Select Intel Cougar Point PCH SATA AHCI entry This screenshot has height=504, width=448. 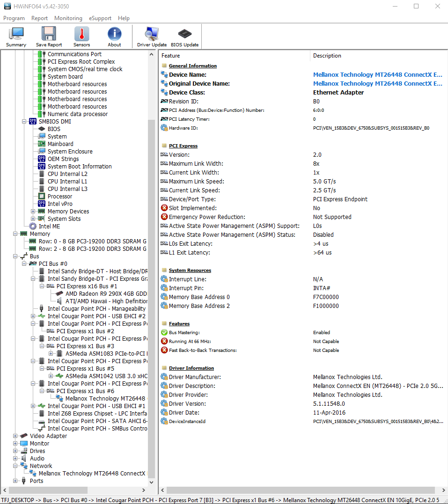[x=97, y=421]
